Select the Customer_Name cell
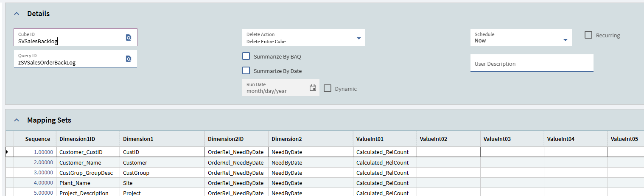Image resolution: width=644 pixels, height=196 pixels. click(x=88, y=162)
